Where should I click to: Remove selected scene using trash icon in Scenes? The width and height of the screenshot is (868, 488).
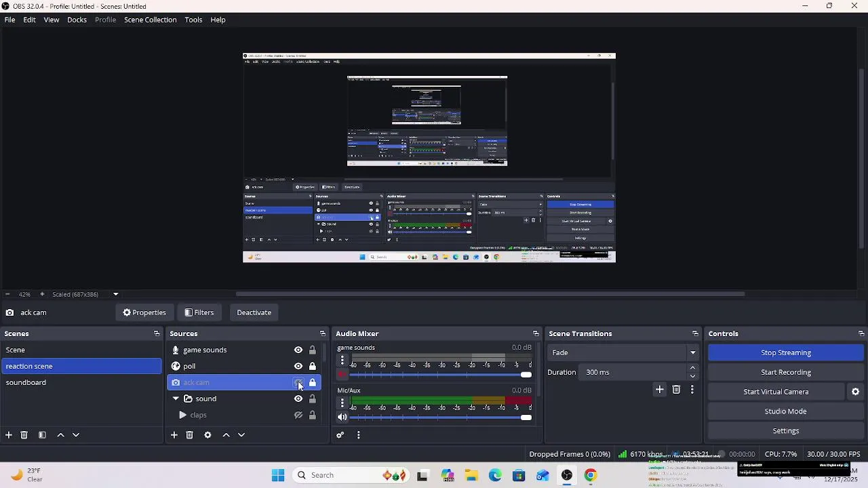click(24, 435)
